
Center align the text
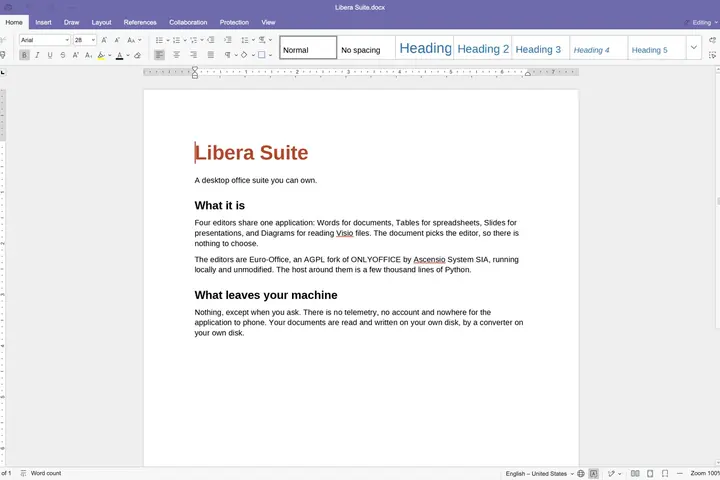point(176,55)
